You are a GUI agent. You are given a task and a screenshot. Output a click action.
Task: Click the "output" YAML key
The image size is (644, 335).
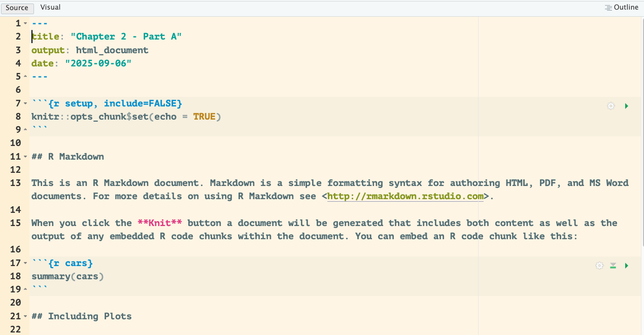pyautogui.click(x=48, y=50)
